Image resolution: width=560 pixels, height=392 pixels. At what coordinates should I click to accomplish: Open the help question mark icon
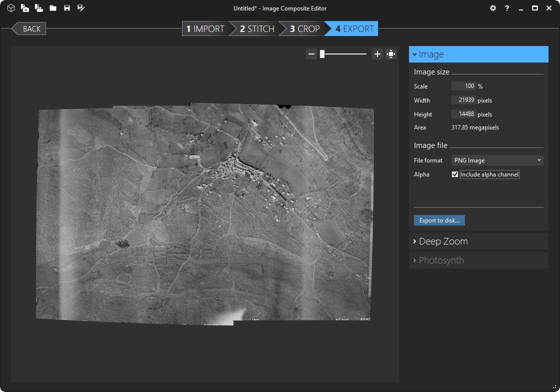(507, 8)
